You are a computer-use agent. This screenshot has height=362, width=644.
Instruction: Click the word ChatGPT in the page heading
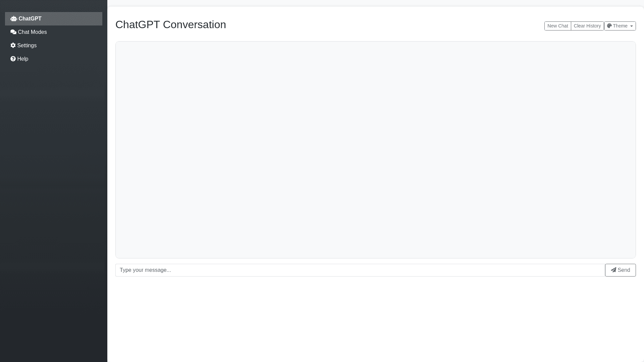pyautogui.click(x=138, y=24)
